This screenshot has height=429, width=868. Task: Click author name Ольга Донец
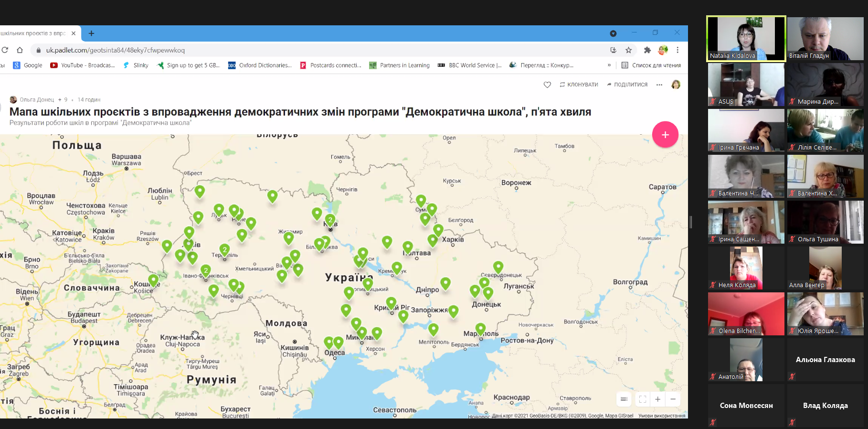[37, 100]
